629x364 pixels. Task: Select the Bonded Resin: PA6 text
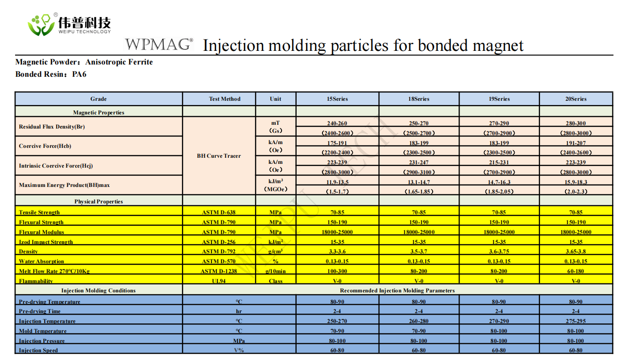(x=51, y=74)
